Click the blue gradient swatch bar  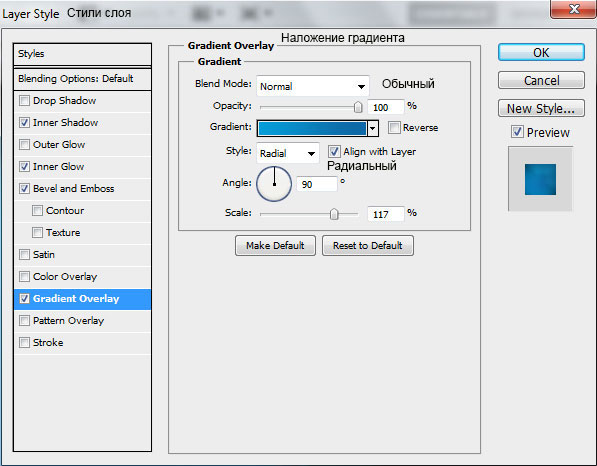tap(312, 128)
